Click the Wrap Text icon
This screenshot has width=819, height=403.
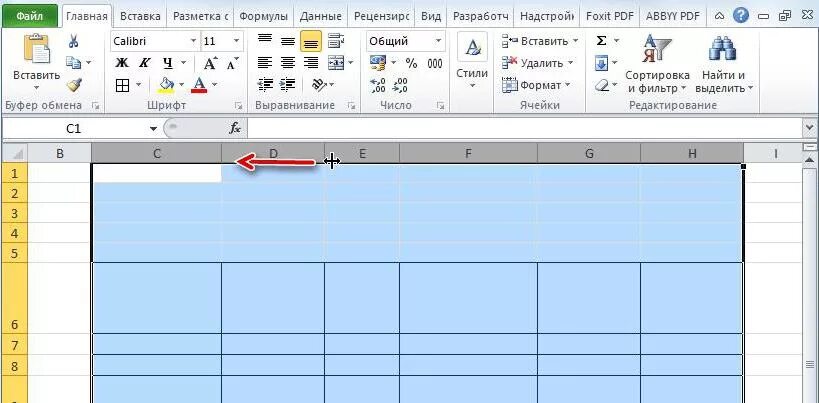pyautogui.click(x=336, y=41)
